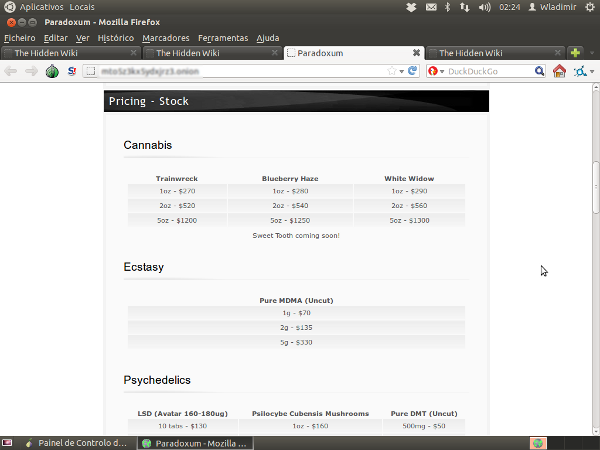Open the Aplicativos panel menu
Image resolution: width=600 pixels, height=450 pixels.
click(x=41, y=7)
